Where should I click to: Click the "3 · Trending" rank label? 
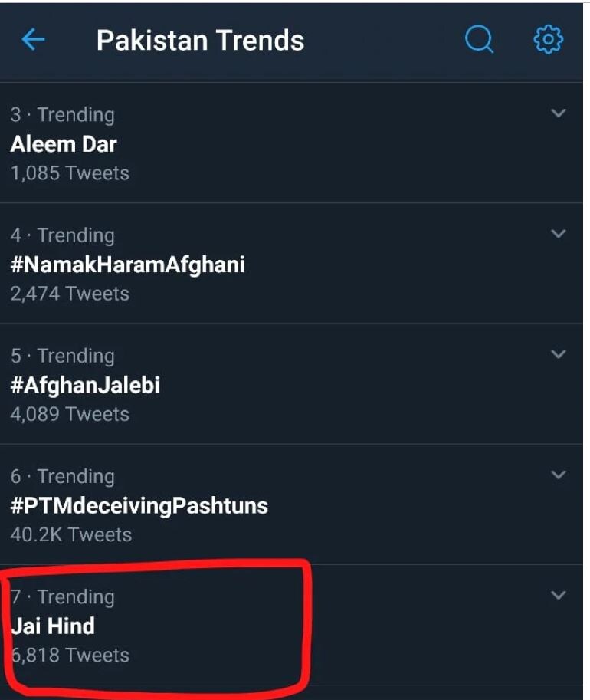[x=62, y=115]
